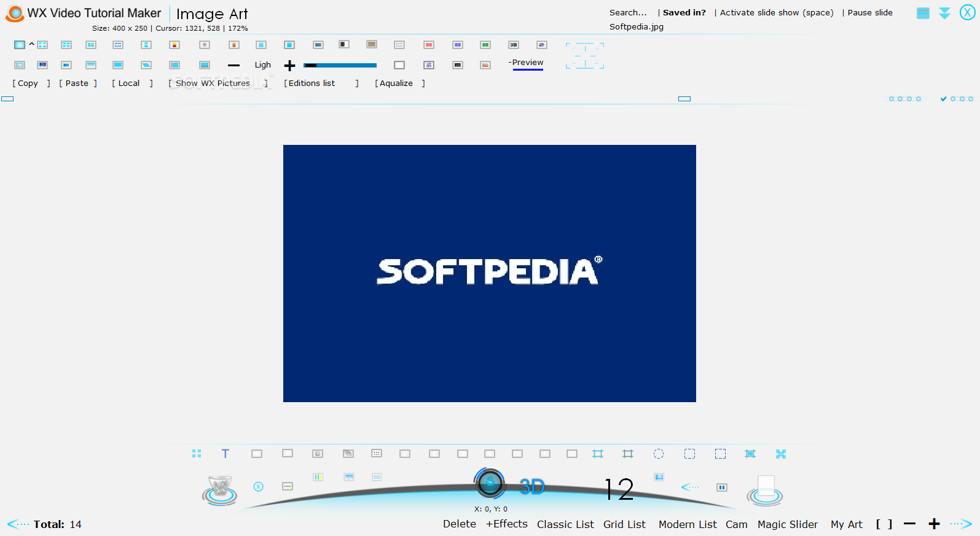Click the green rectangle effect icon
The height and width of the screenshot is (536, 980).
point(485,45)
